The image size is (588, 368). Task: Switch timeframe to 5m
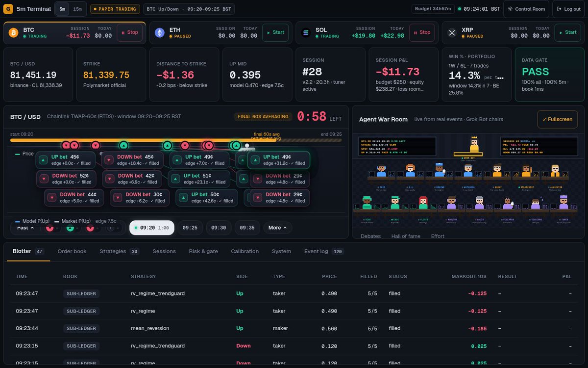(x=62, y=9)
